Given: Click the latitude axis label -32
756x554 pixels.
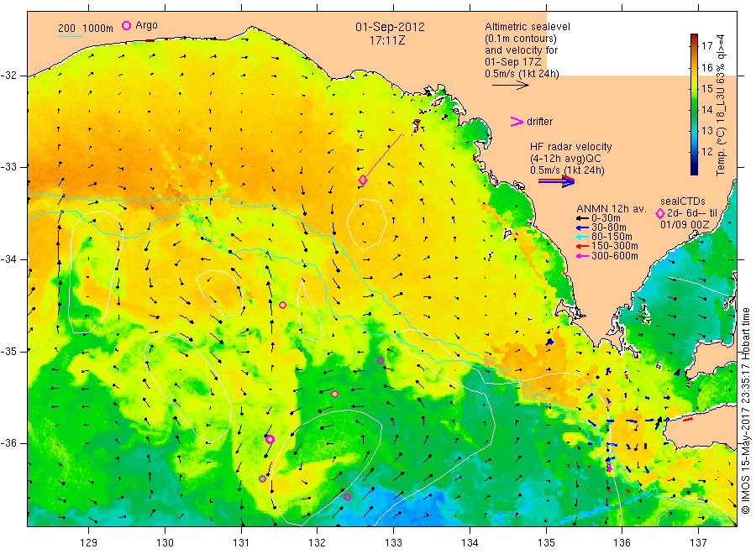Looking at the screenshot, I should pos(9,76).
